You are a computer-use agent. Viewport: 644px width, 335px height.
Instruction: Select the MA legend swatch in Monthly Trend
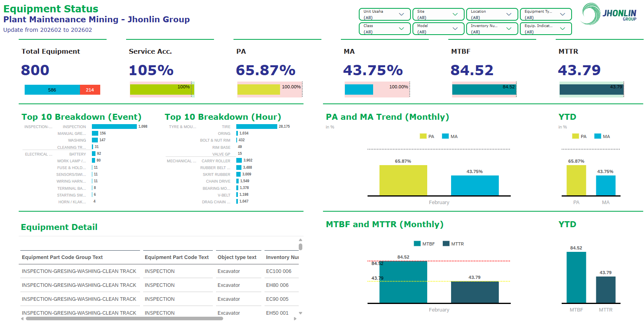(445, 136)
